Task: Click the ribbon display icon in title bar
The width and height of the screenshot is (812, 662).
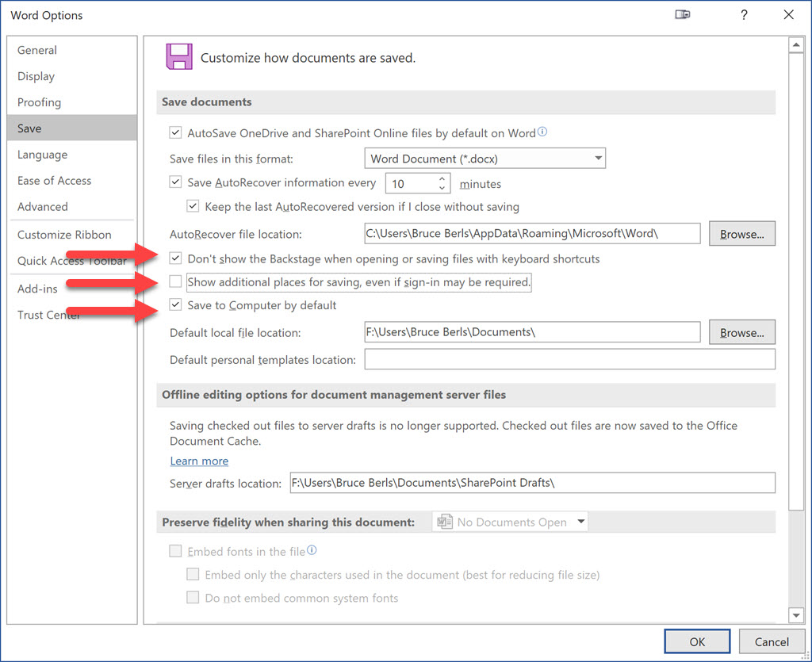Action: tap(683, 14)
